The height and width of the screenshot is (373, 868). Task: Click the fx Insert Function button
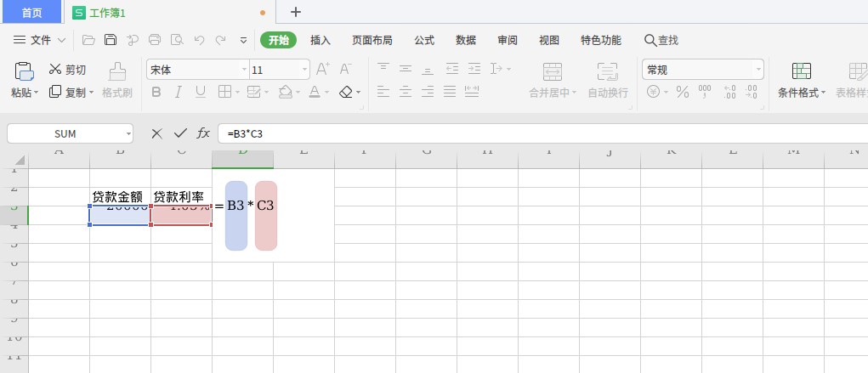coord(204,133)
